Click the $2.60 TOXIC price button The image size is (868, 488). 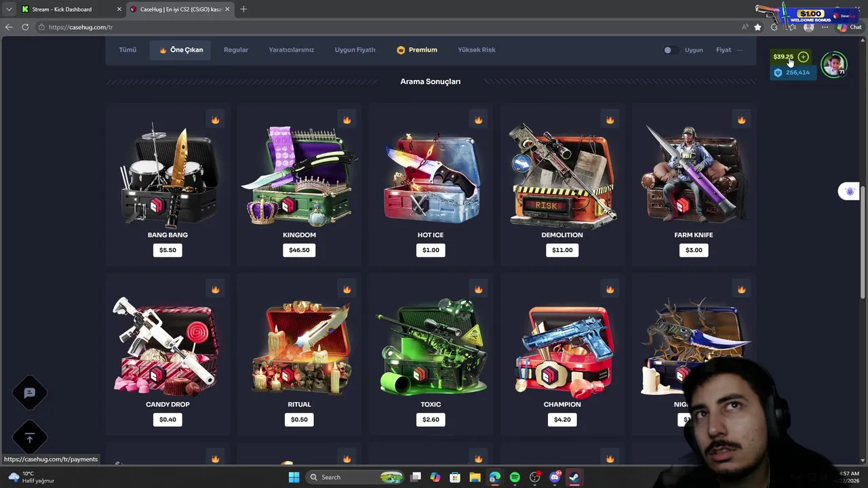431,420
